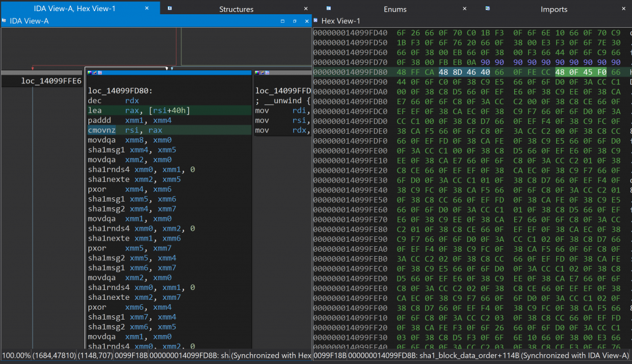Click the 'sha1msg2 xmm4, xmm7' instruction

click(132, 209)
